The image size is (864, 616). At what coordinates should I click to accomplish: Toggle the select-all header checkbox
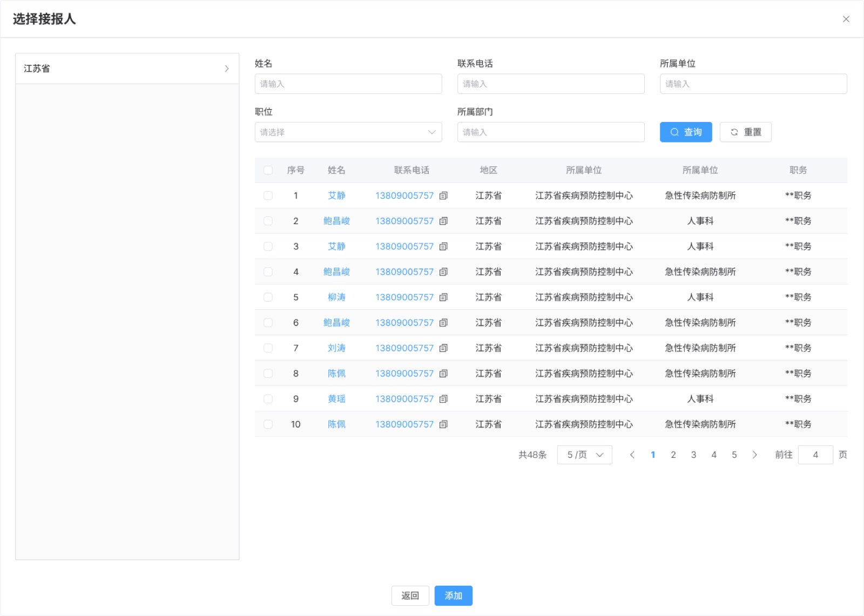(x=268, y=170)
